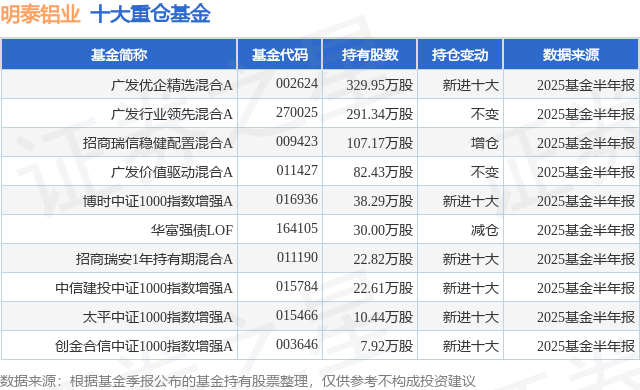Click the 基金简称 column header
This screenshot has width=640, height=390.
119,55
